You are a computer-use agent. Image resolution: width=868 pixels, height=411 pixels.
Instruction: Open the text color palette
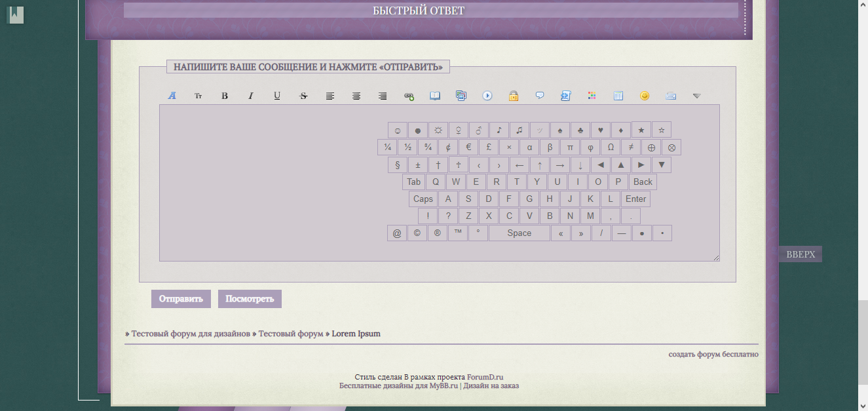592,96
